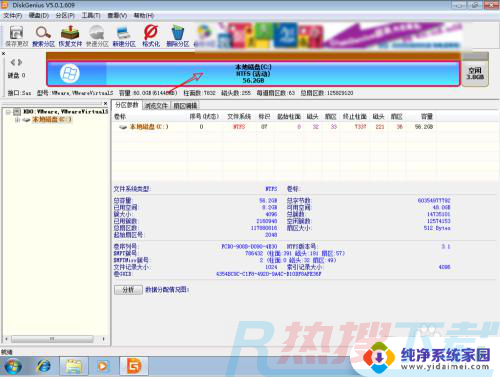
Task: Go to next disk with right arrow
Action: click(x=20, y=62)
